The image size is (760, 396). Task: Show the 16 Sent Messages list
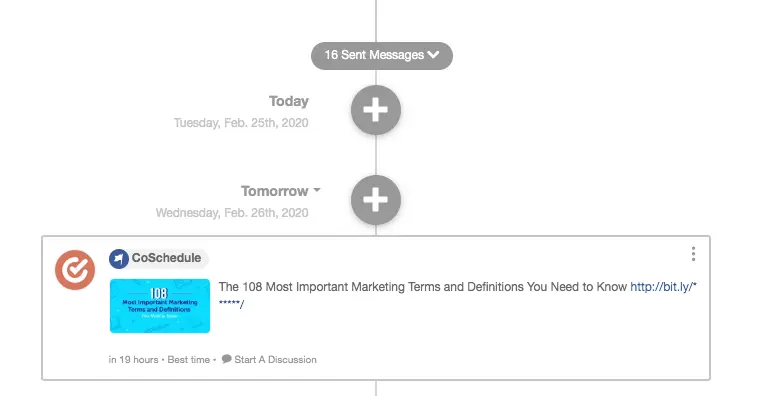click(382, 56)
